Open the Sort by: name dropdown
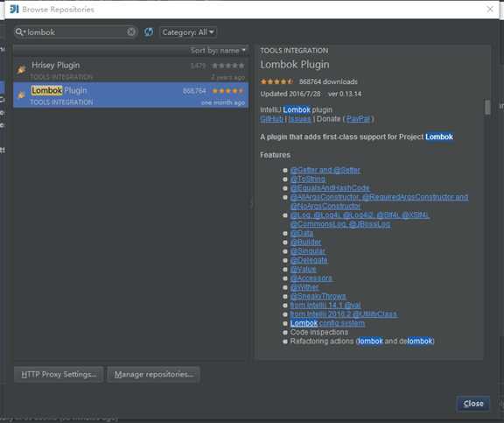This screenshot has height=423, width=504. [x=218, y=51]
